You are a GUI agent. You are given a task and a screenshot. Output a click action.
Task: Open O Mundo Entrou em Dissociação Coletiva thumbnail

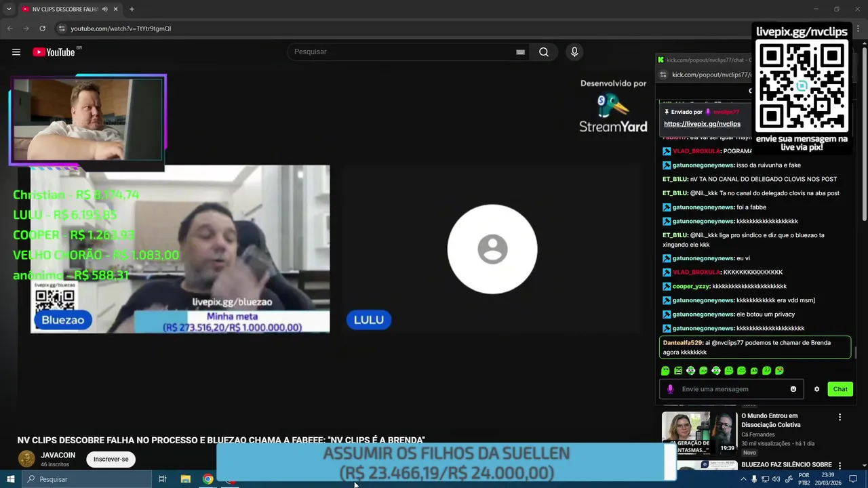[699, 432]
